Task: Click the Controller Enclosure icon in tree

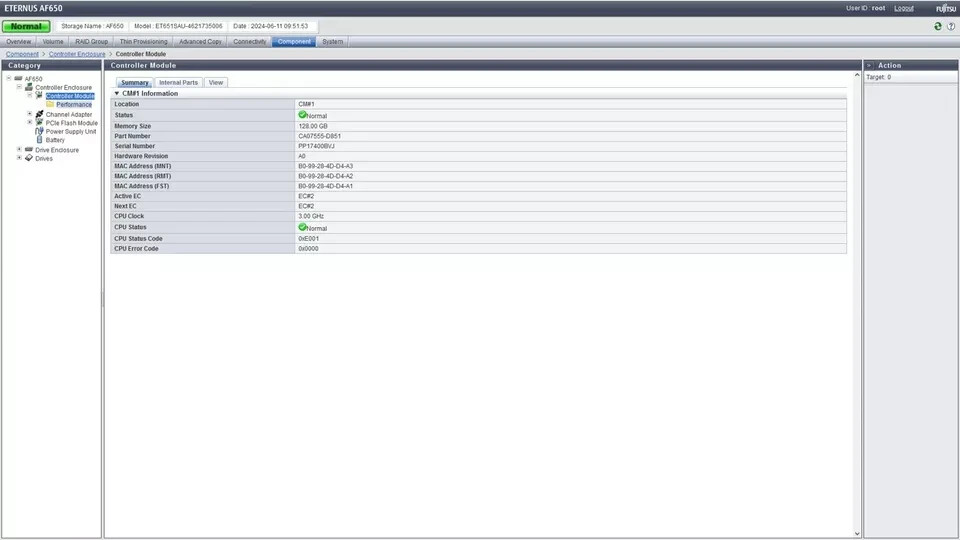Action: 29,87
